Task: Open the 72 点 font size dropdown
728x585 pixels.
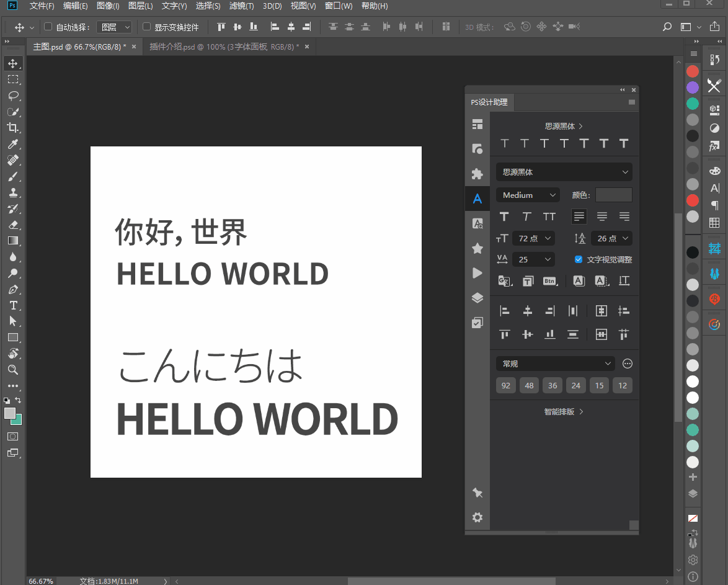Action: [x=533, y=238]
